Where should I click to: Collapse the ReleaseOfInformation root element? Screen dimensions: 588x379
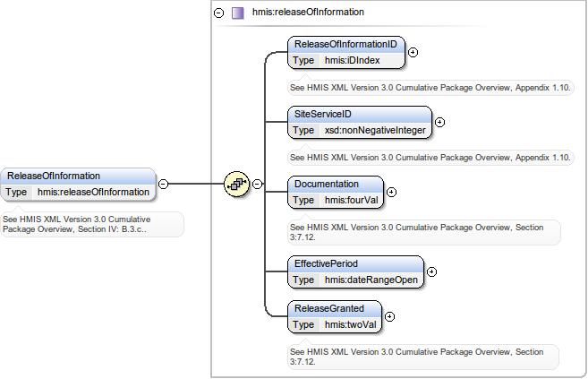[x=163, y=184]
